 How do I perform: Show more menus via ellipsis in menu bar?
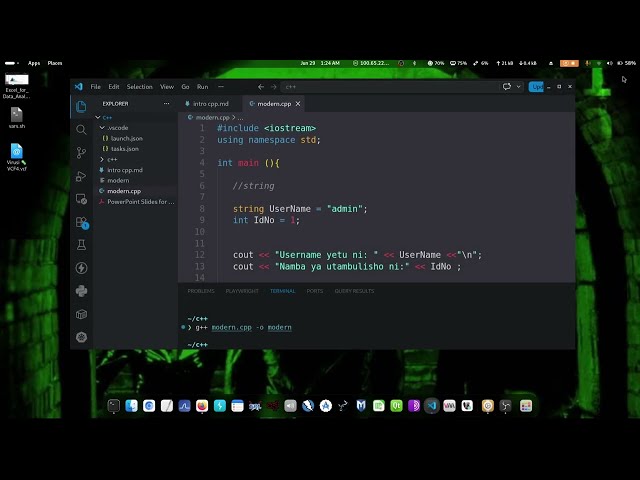(x=221, y=87)
